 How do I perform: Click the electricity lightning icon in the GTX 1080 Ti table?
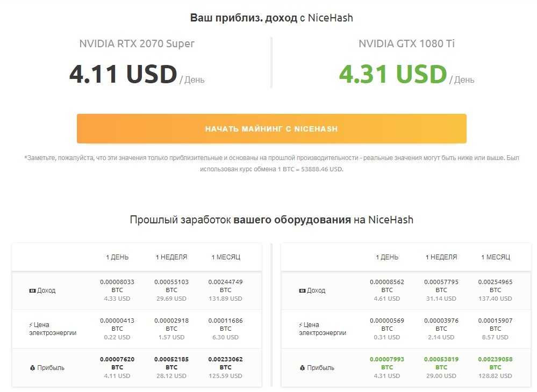[x=301, y=325]
